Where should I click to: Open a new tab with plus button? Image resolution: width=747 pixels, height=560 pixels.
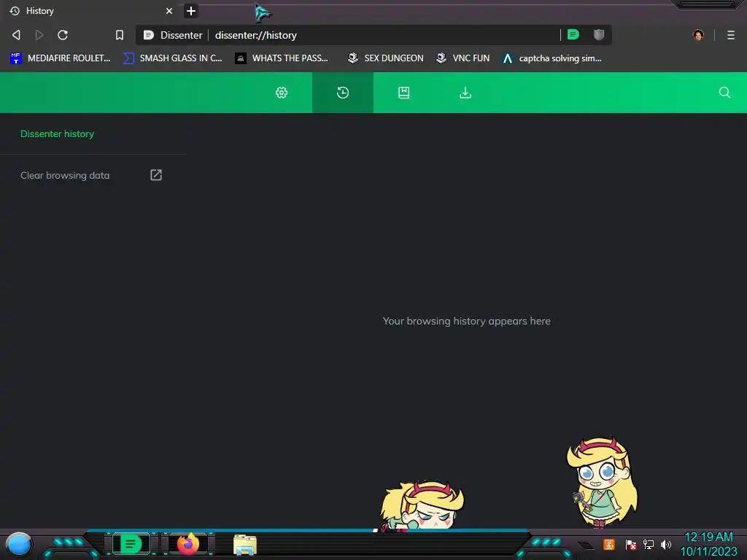[191, 11]
